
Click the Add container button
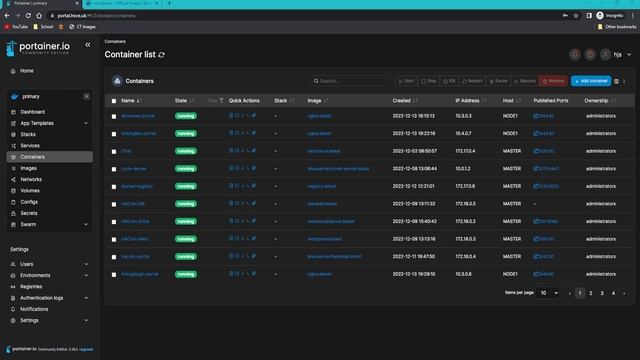[x=591, y=81]
